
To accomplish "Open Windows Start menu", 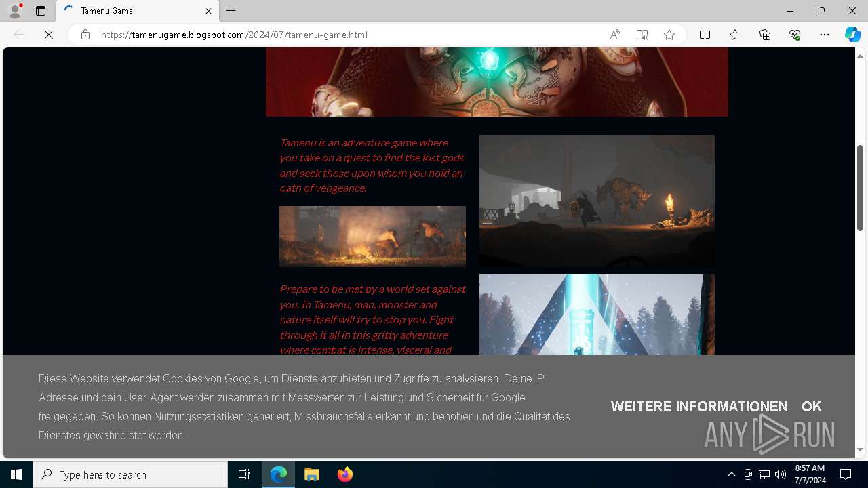I will [x=16, y=474].
